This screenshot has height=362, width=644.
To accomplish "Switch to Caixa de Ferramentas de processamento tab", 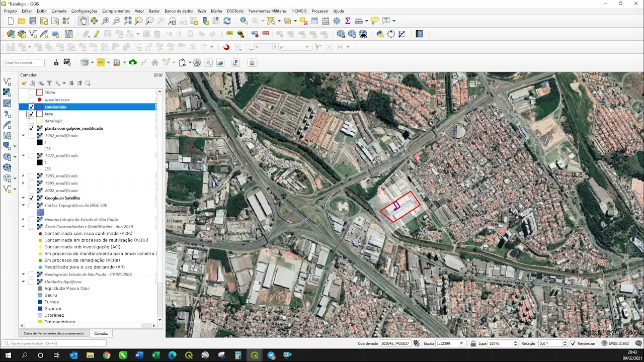I will (54, 333).
